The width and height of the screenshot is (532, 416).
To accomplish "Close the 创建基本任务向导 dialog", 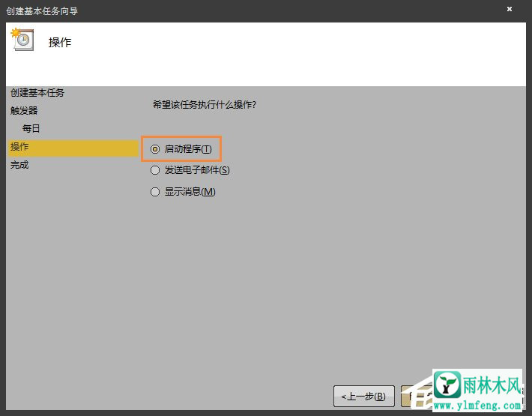I will tap(510, 9).
